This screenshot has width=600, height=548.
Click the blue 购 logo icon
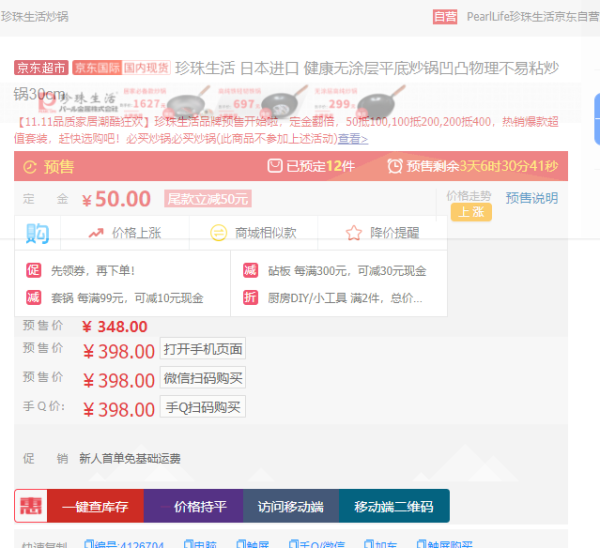(37, 233)
